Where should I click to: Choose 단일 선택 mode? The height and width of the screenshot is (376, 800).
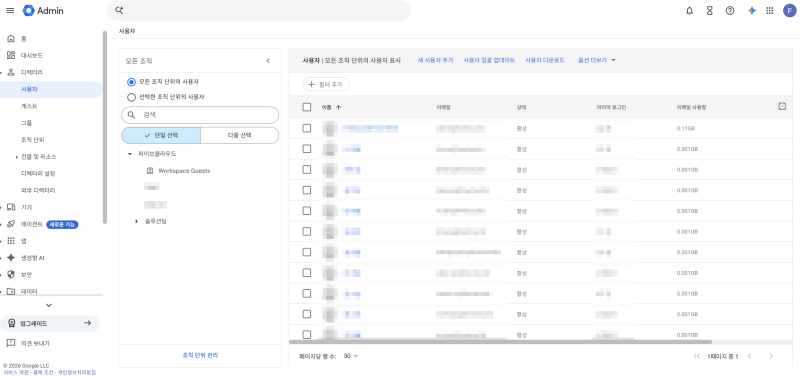pyautogui.click(x=161, y=135)
